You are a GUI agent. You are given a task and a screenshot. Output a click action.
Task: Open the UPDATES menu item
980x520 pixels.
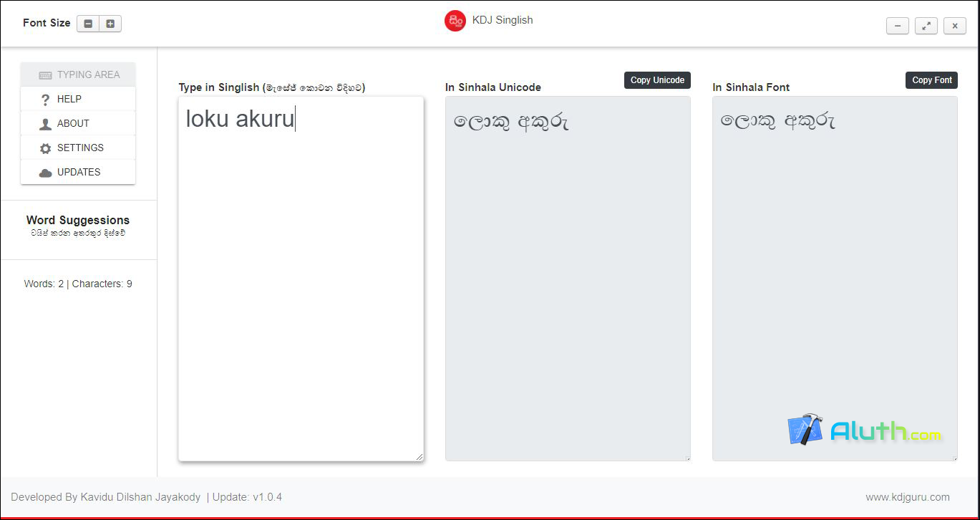pyautogui.click(x=78, y=172)
